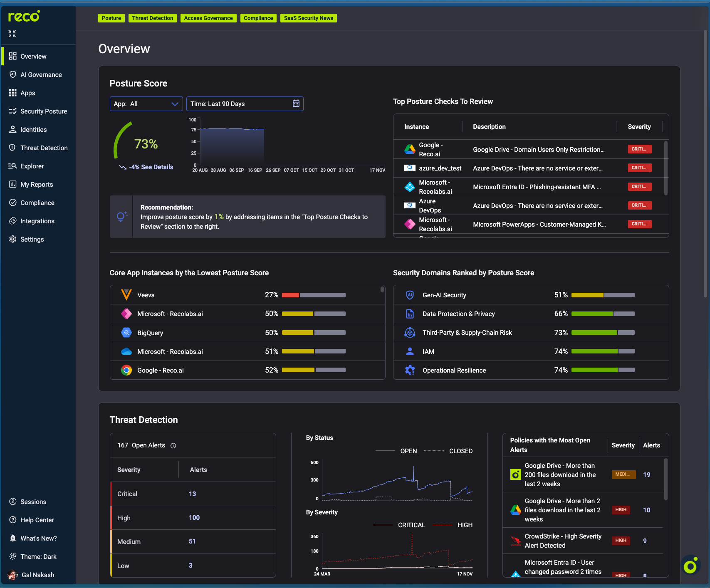Click the Reco logo
Screen dimensions: 710x588
coord(24,16)
